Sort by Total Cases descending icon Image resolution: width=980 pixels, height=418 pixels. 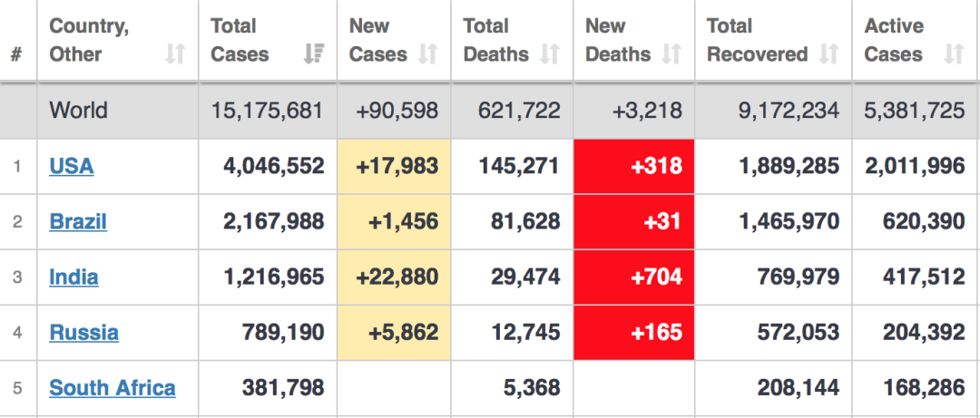(313, 54)
